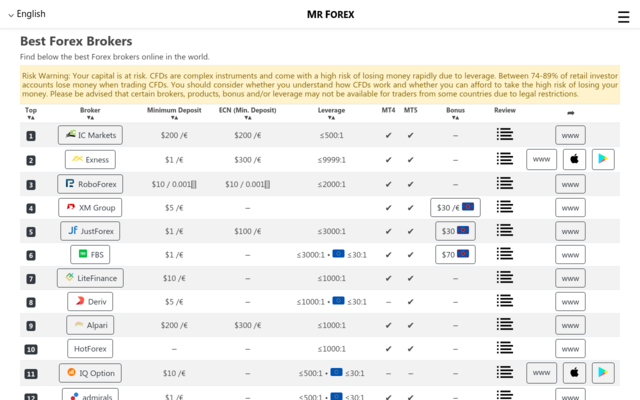
Task: Visit LiteFinance website via www button
Action: (x=570, y=278)
